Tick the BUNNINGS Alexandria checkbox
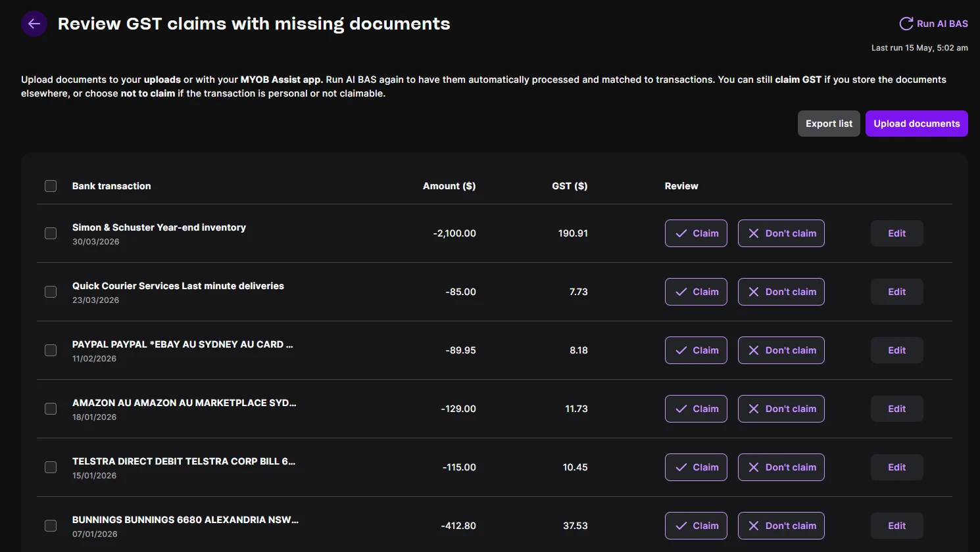 coord(51,526)
